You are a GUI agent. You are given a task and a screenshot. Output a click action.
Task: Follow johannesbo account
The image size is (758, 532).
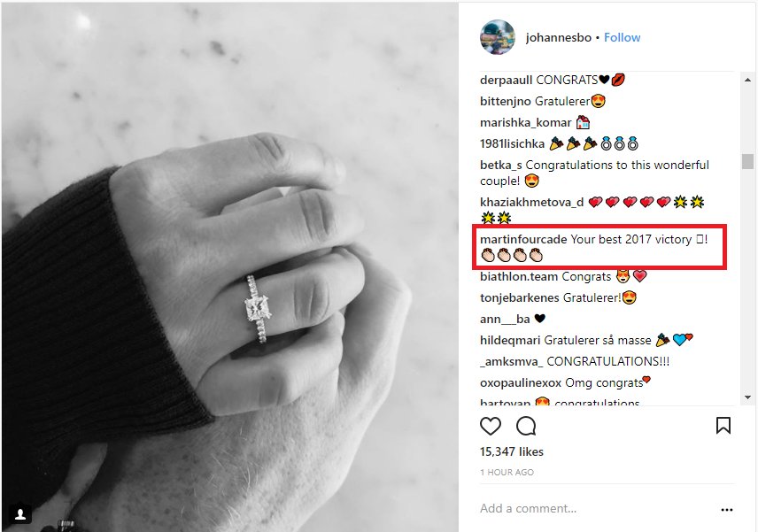click(623, 38)
